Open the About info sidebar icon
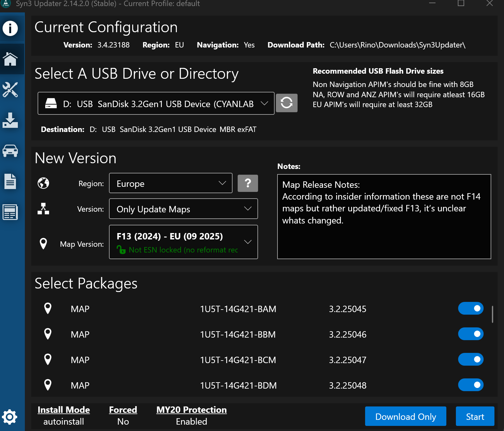 click(10, 29)
